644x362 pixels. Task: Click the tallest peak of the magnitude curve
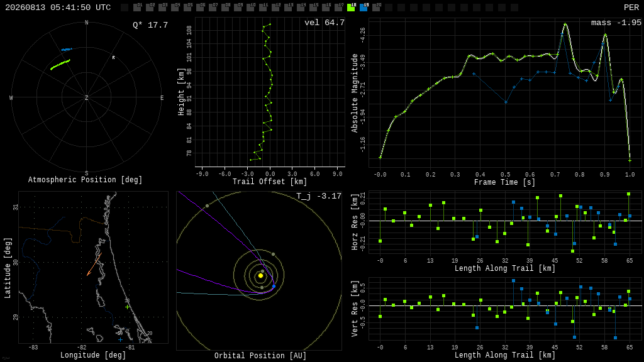[565, 25]
